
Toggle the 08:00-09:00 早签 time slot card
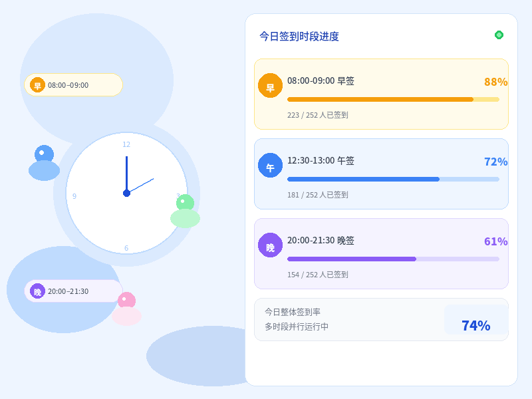point(381,94)
